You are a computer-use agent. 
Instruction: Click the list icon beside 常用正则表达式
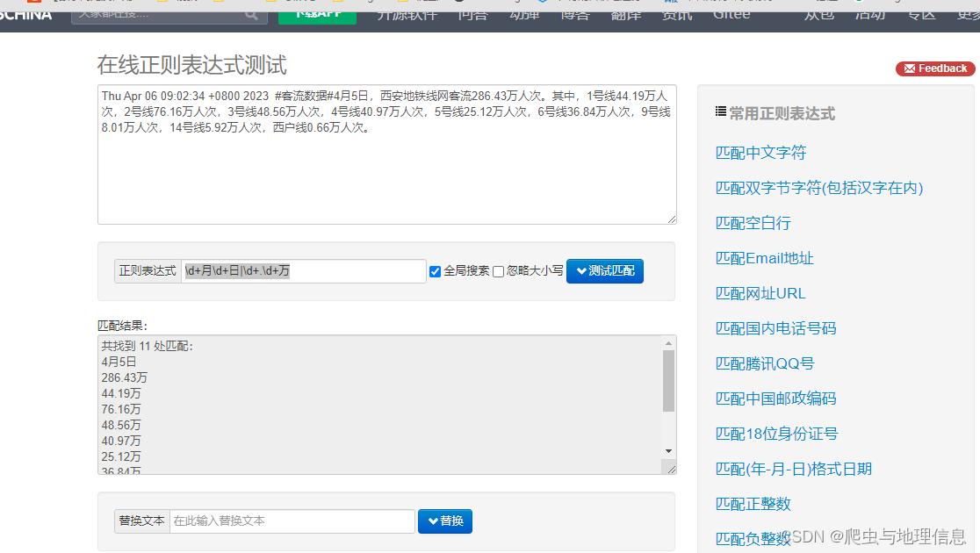tap(723, 112)
